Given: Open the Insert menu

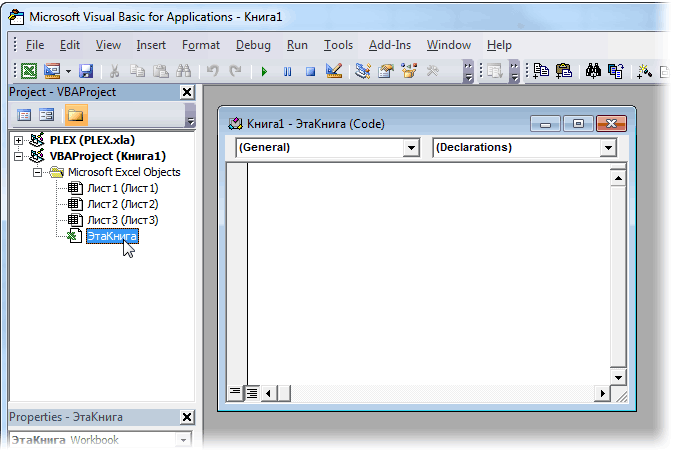Looking at the screenshot, I should (151, 45).
